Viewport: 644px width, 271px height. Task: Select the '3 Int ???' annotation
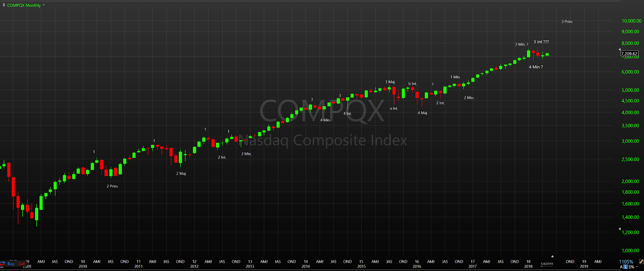[x=541, y=42]
